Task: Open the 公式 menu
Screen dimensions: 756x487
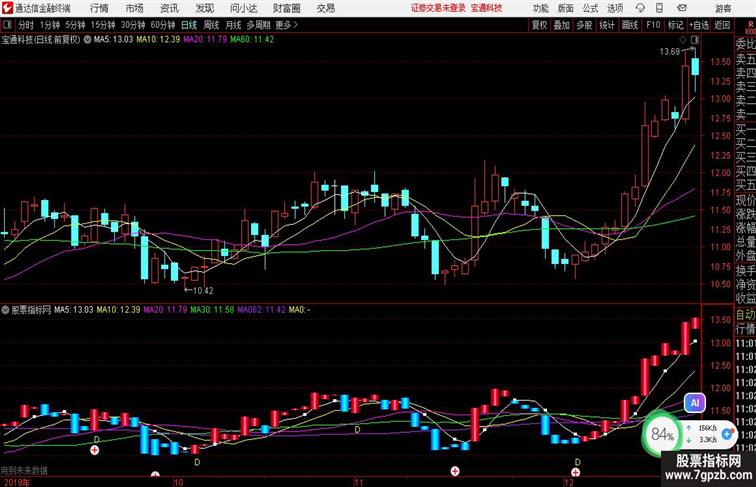Action: [x=590, y=8]
